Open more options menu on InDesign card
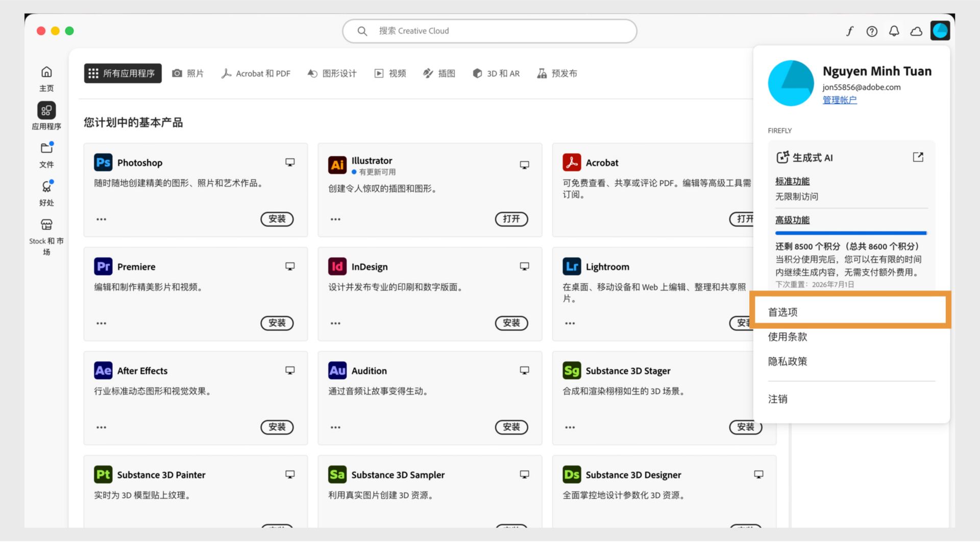Viewport: 980px width, 542px height. click(335, 324)
